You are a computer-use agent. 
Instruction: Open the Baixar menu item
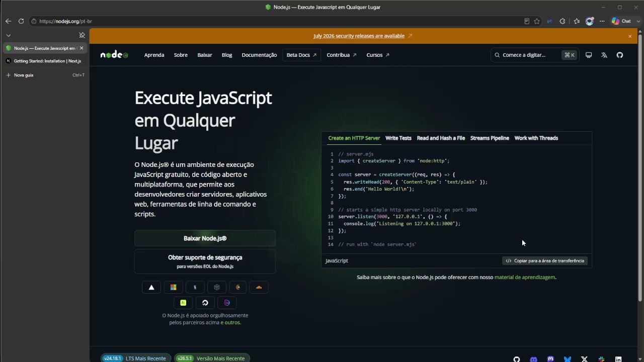point(205,55)
